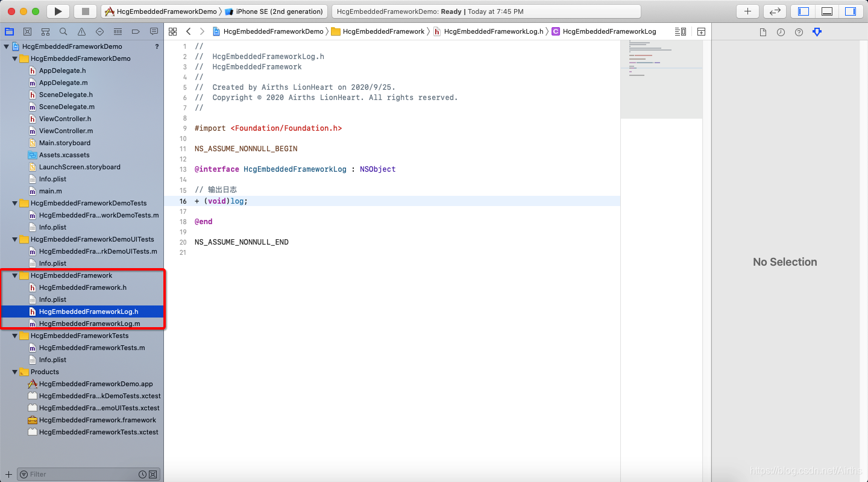Open the Report navigator speech bubble icon
Viewport: 868px width, 482px height.
pos(154,31)
